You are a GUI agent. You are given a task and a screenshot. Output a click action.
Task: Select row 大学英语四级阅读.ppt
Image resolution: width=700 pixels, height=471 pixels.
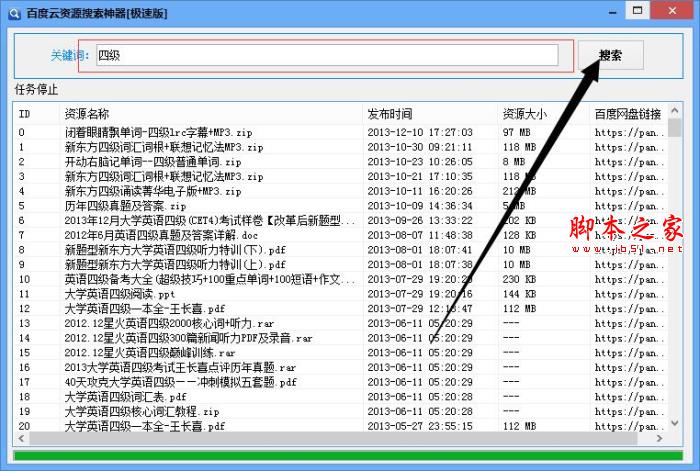[x=341, y=294]
